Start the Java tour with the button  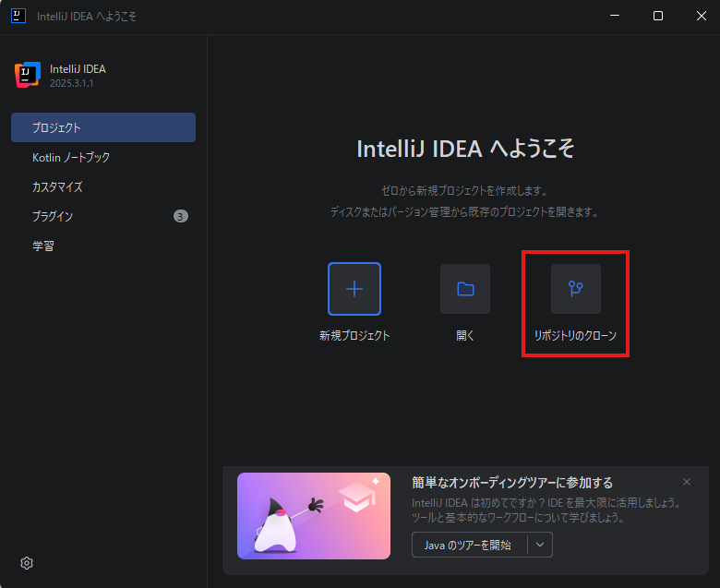pyautogui.click(x=468, y=545)
